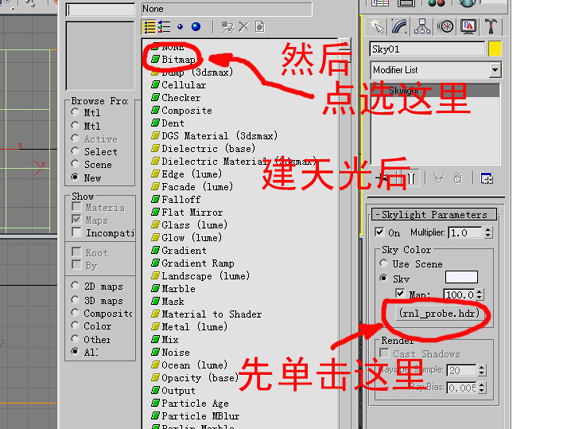Open the Hierarchy command panel tab
The height and width of the screenshot is (429, 567).
(422, 27)
